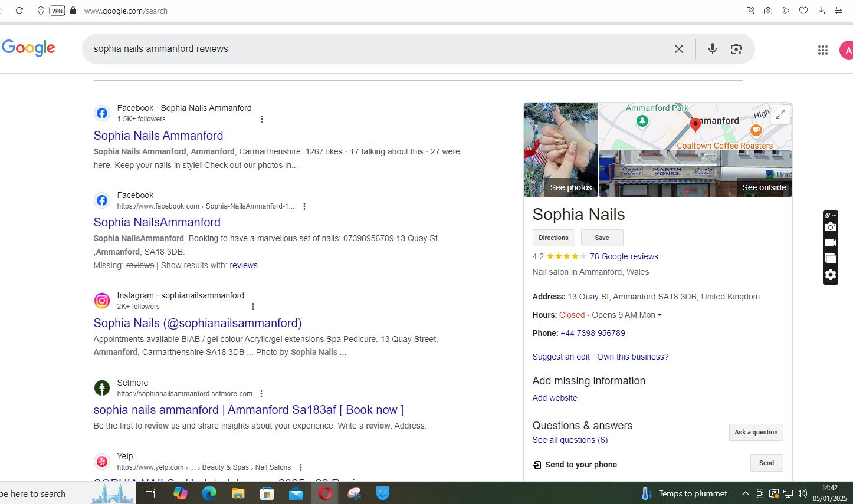Open Setmore 'Book now' result link
853x504 pixels.
point(249,410)
